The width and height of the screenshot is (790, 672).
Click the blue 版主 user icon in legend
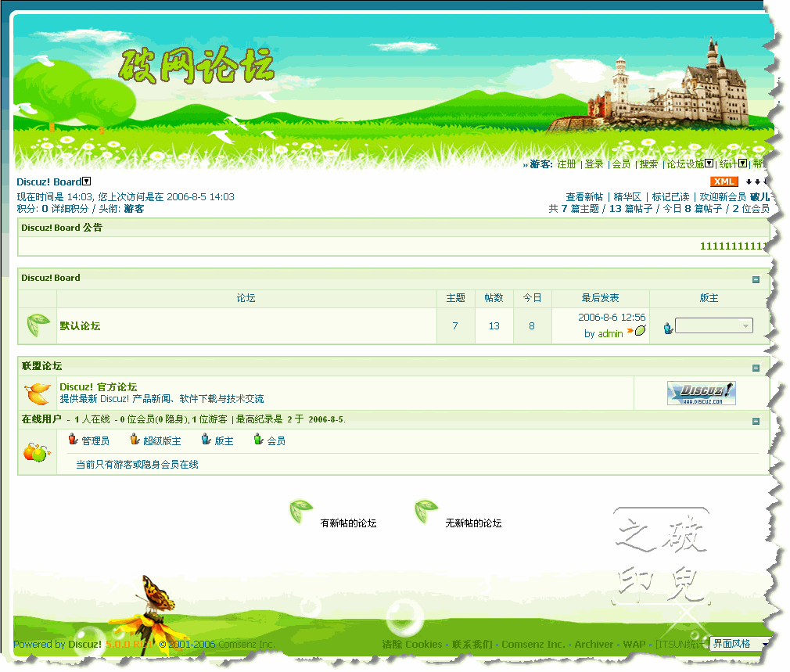(206, 440)
